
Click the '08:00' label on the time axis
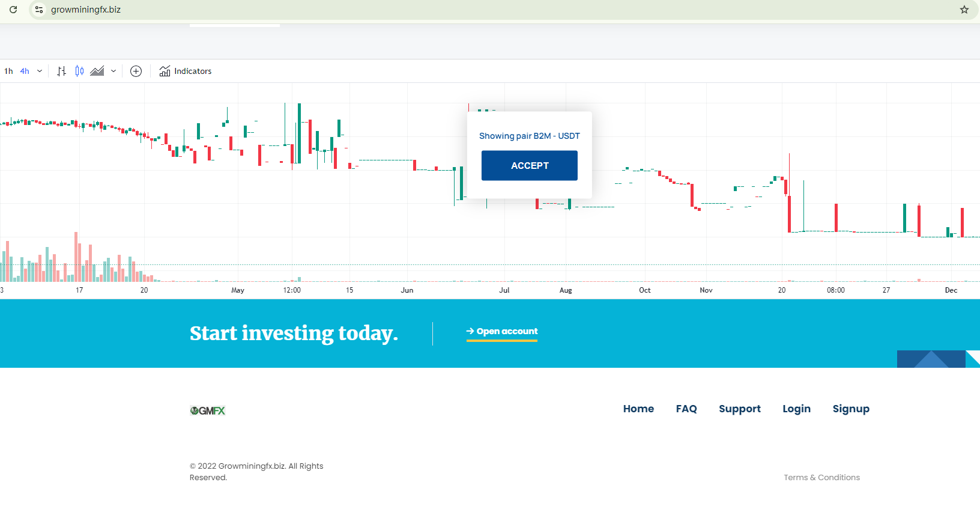(836, 290)
